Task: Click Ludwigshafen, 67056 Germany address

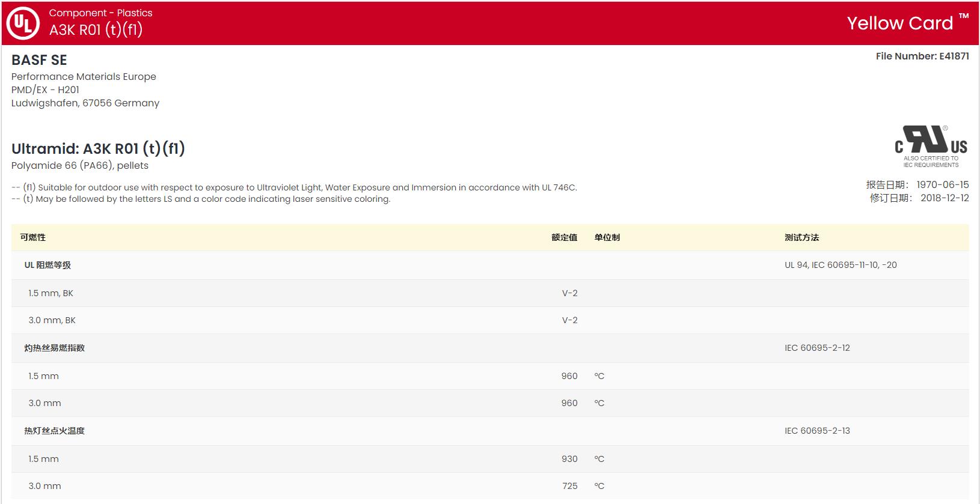Action: pyautogui.click(x=85, y=103)
